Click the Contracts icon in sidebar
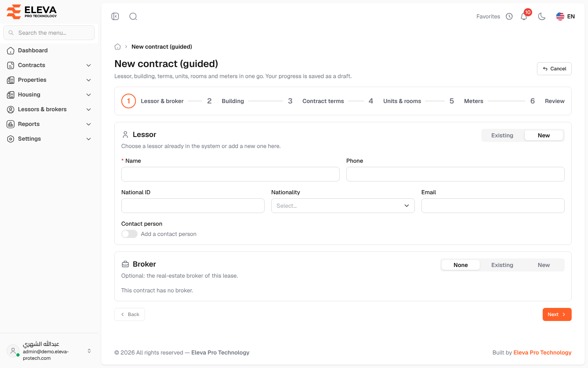 11,65
